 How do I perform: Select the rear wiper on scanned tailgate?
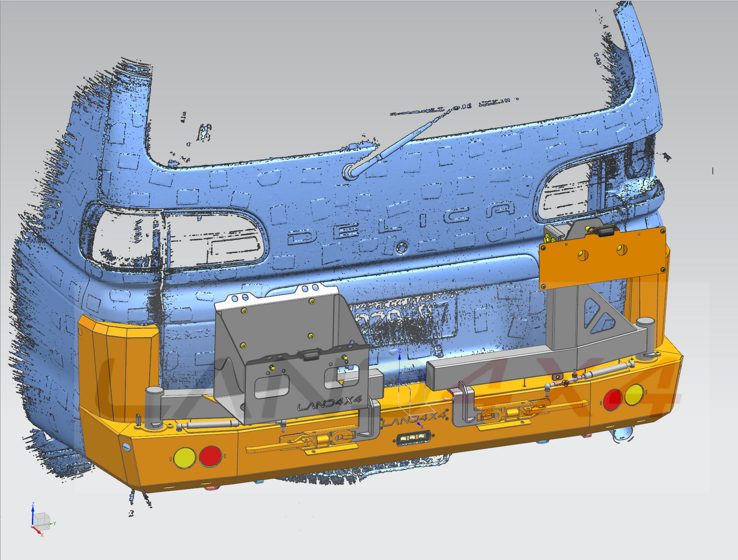coord(393,147)
